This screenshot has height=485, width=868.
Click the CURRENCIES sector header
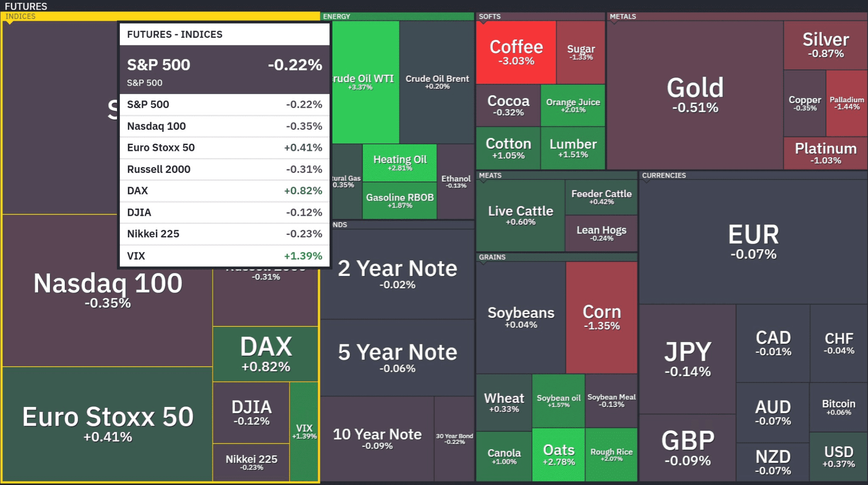point(663,176)
